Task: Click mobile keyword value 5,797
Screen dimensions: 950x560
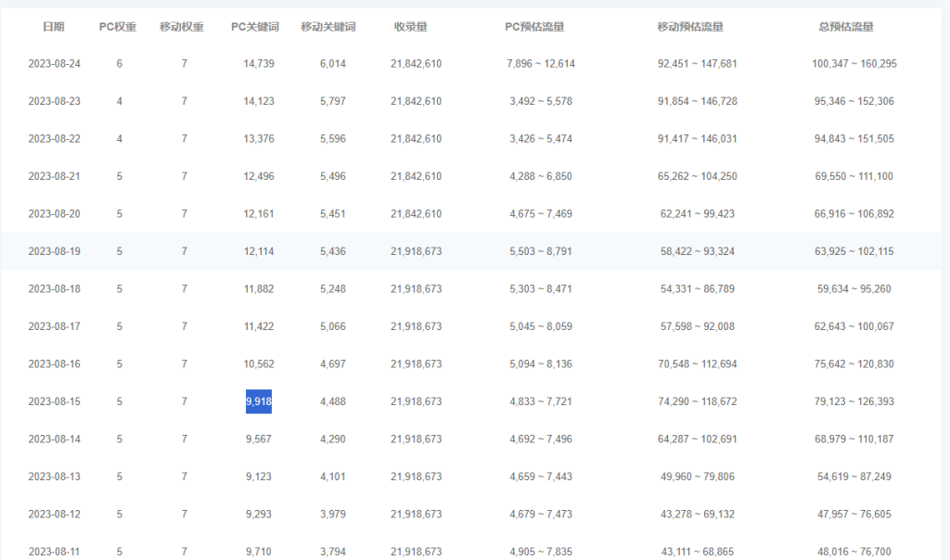Action: [x=333, y=101]
